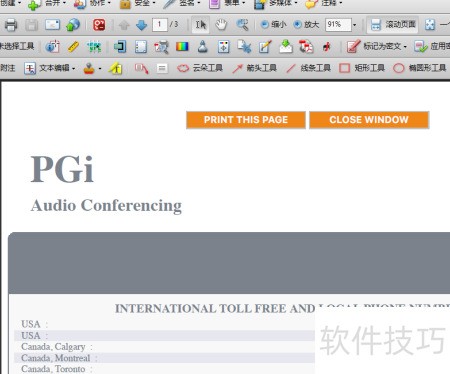Go to previous page gray up arrow
This screenshot has height=374, width=450.
click(124, 25)
